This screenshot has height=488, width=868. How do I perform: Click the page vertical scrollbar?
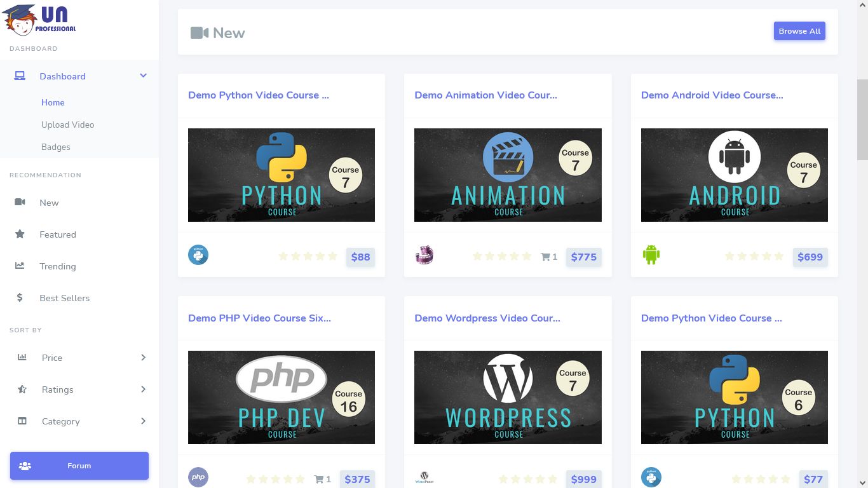[862, 244]
